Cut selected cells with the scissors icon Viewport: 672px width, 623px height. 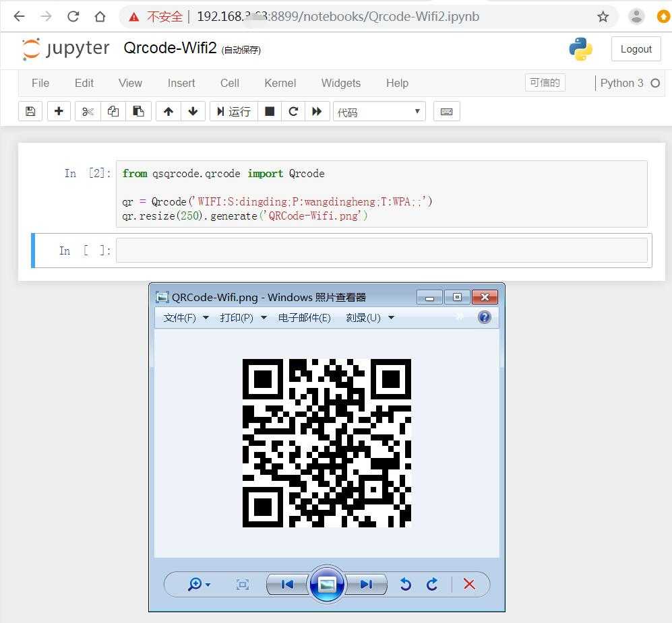pyautogui.click(x=88, y=111)
